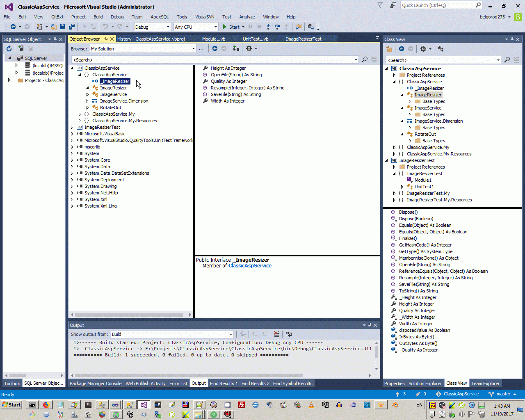Expand UnitTest1 node in Class View
525x420 pixels.
pyautogui.click(x=402, y=187)
